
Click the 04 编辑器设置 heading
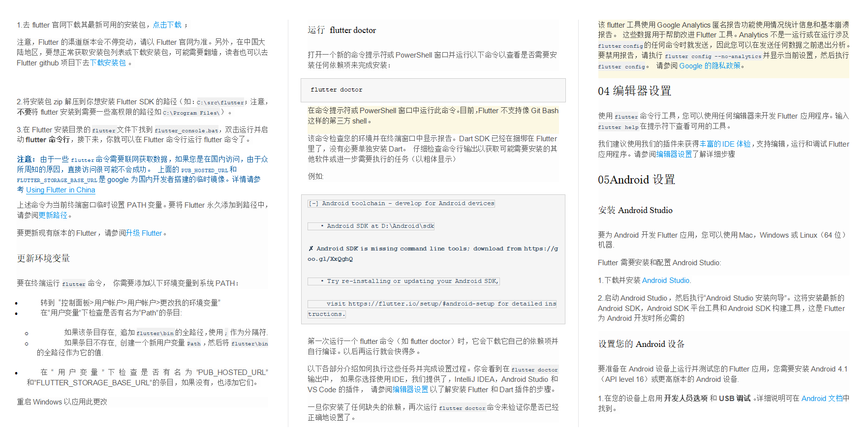[x=634, y=91]
